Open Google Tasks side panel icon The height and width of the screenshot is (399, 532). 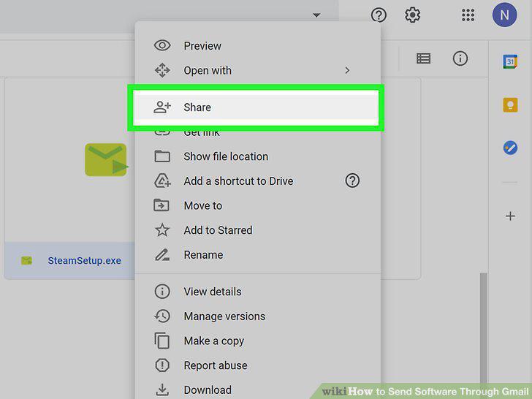point(510,148)
